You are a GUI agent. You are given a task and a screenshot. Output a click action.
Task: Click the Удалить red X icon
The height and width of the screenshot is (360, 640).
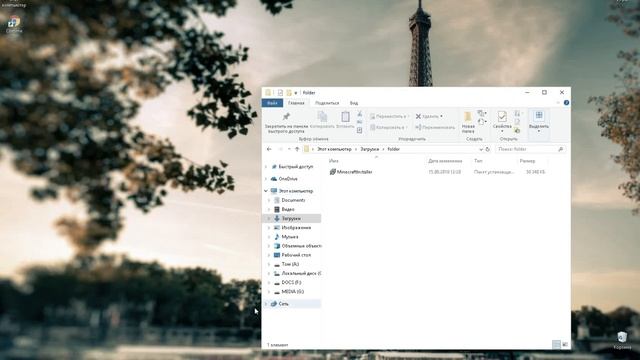pyautogui.click(x=418, y=116)
